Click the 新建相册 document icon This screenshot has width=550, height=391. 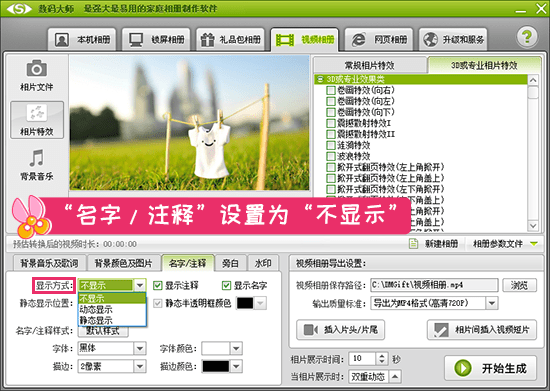click(414, 244)
